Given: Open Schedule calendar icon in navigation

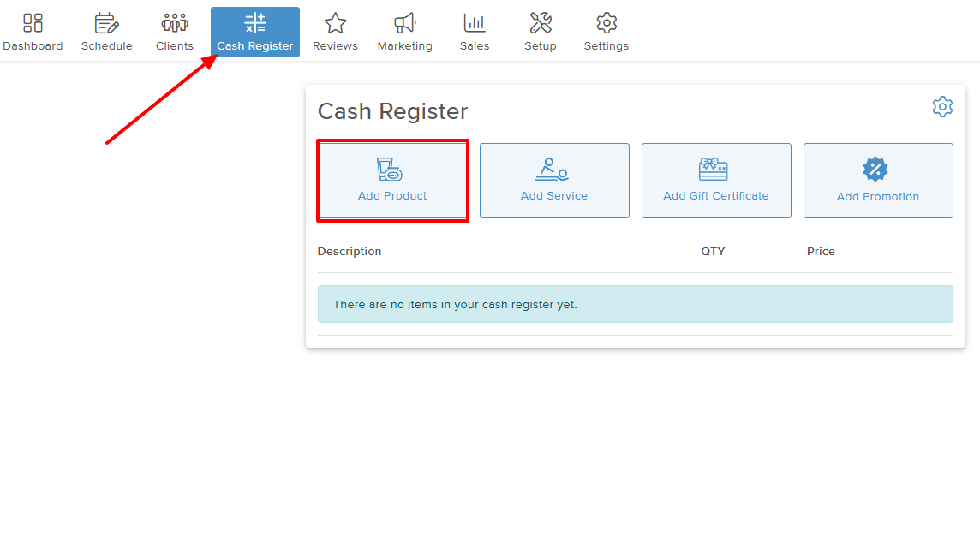Looking at the screenshot, I should point(106,23).
